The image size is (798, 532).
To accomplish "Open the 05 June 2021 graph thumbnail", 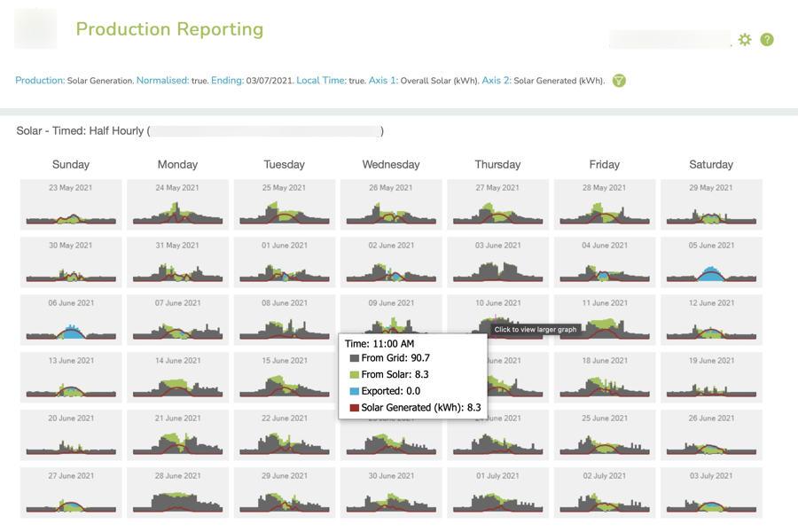I will pyautogui.click(x=711, y=262).
